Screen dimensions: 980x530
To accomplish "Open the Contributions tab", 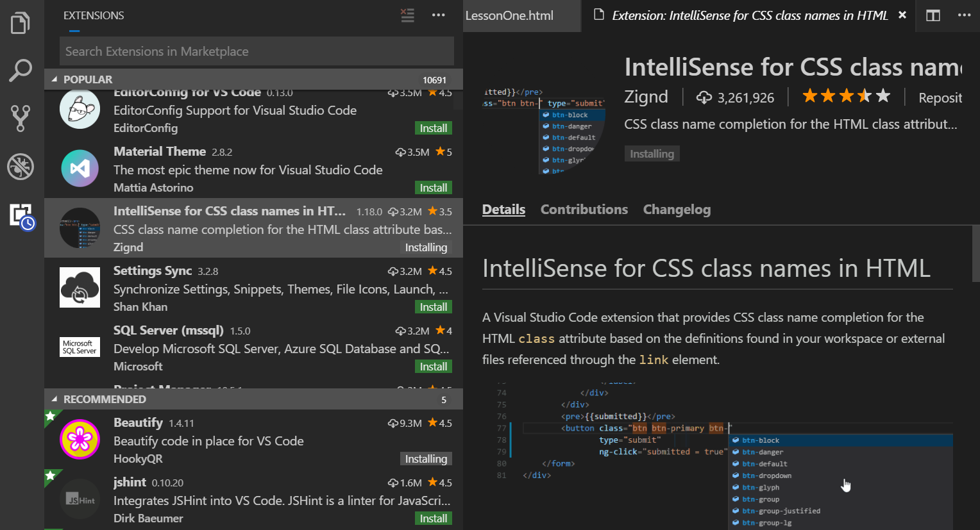I will click(x=584, y=210).
